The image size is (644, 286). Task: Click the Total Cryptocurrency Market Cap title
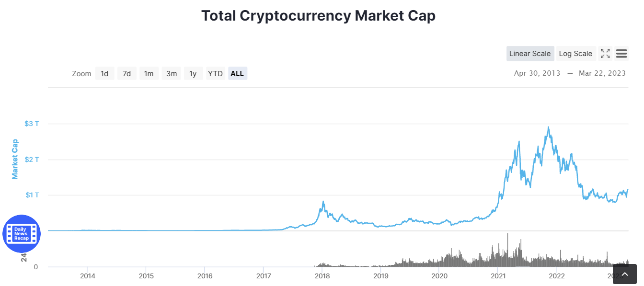pyautogui.click(x=318, y=15)
